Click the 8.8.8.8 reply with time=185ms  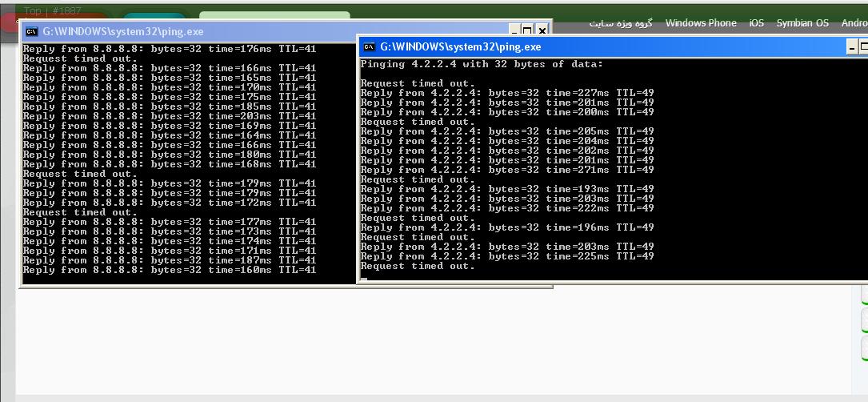(x=170, y=107)
